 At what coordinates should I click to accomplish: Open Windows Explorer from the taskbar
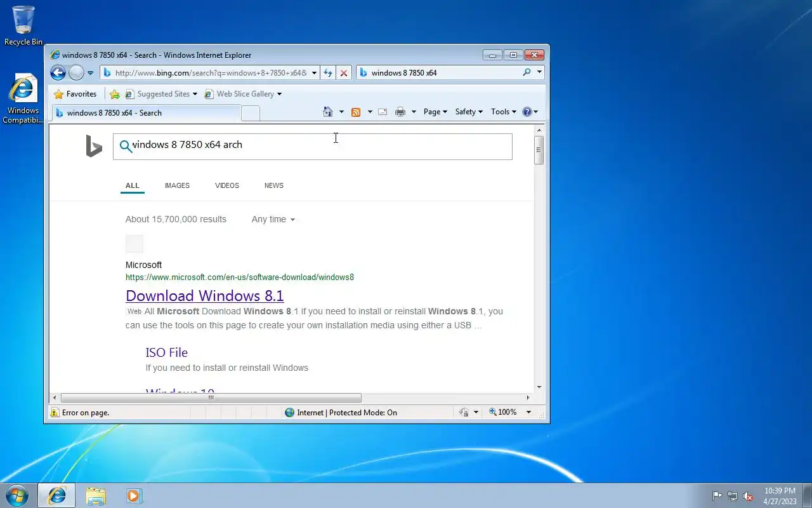click(96, 495)
